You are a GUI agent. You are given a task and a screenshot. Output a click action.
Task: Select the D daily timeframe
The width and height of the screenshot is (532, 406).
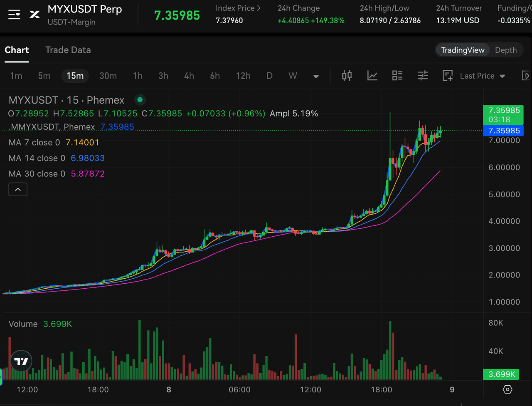coord(269,76)
